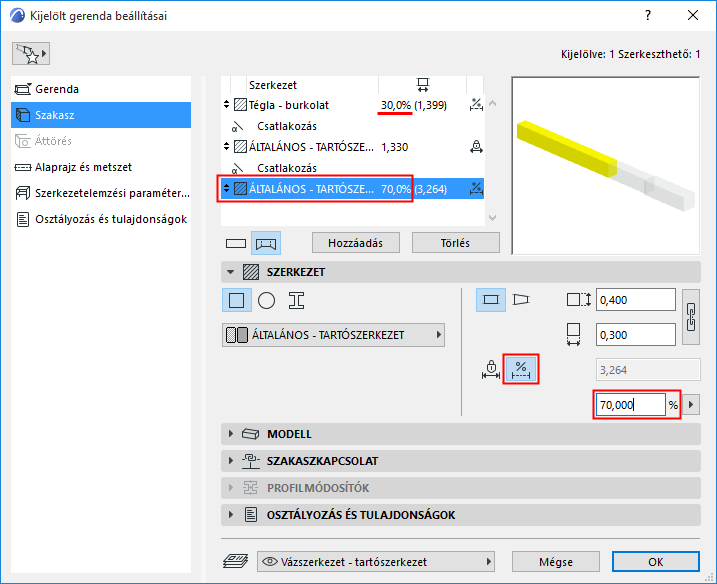Click the 3D beam preview

606,166
